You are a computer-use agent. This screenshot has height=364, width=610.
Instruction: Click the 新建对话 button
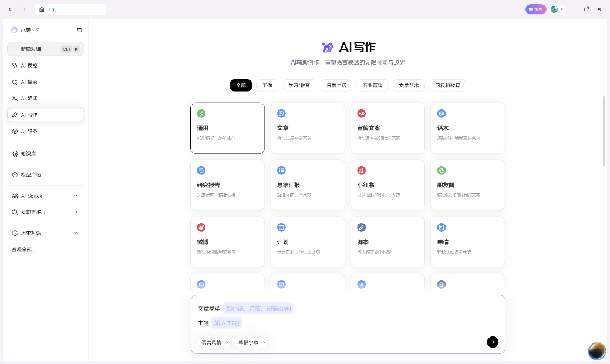45,49
